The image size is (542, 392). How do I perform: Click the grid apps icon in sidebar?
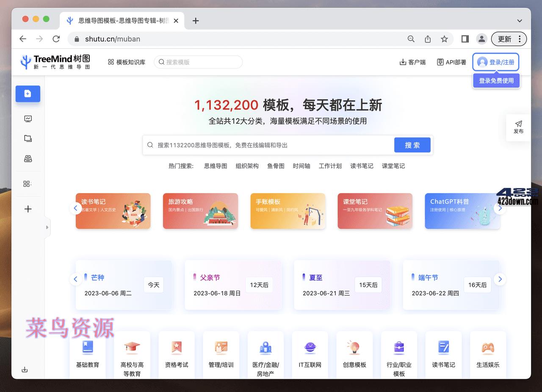28,184
